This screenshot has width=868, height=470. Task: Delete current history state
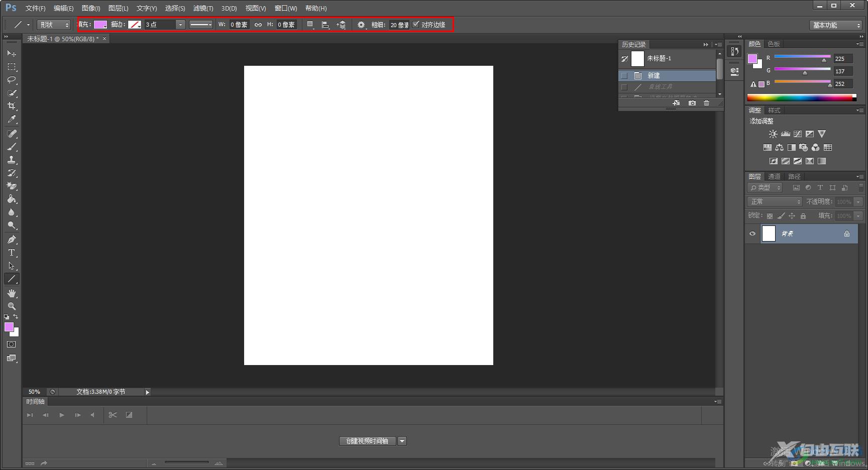click(x=707, y=103)
